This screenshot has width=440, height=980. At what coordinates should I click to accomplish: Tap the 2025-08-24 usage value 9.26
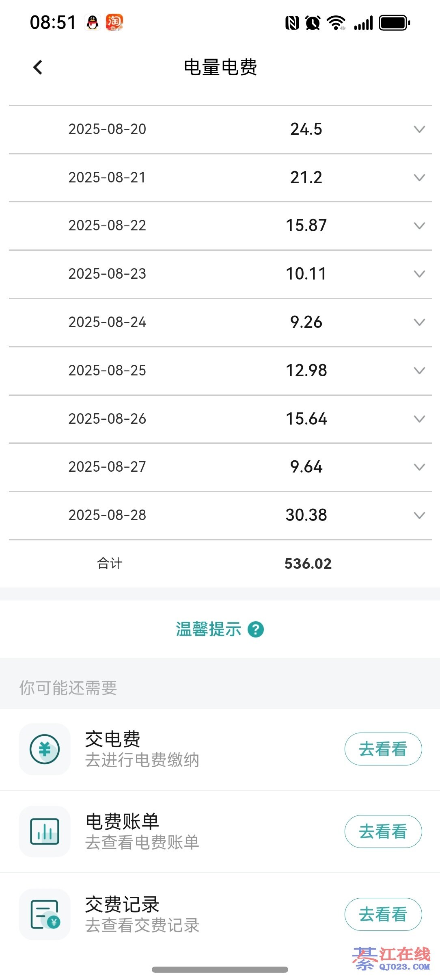(x=306, y=322)
